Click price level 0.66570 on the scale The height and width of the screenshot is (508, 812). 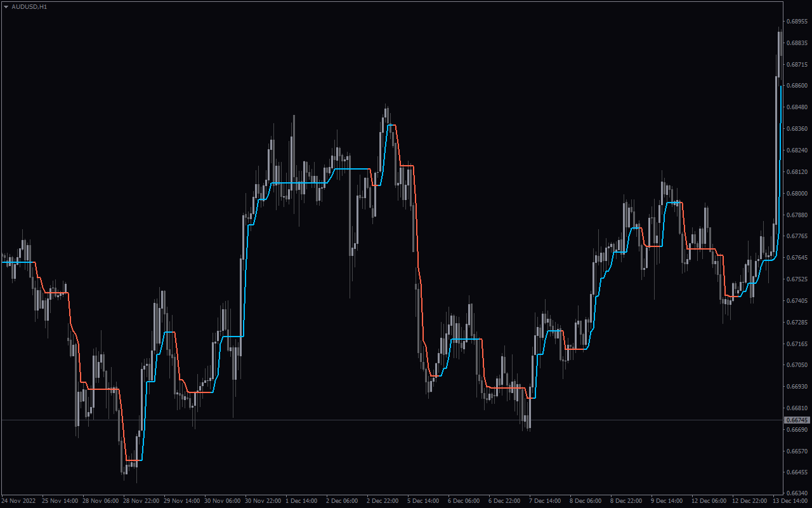pos(798,451)
